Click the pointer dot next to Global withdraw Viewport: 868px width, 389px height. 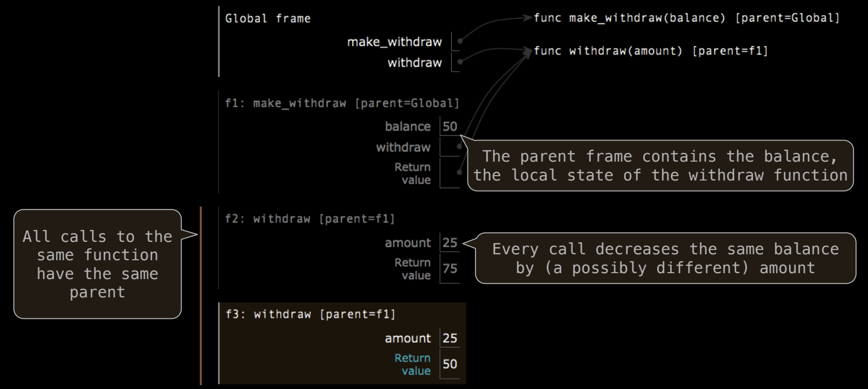[x=460, y=61]
